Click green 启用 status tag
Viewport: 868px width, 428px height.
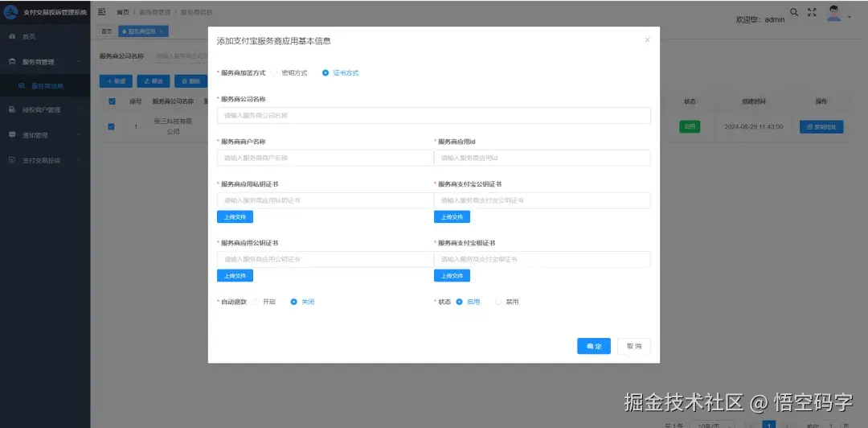coord(690,126)
